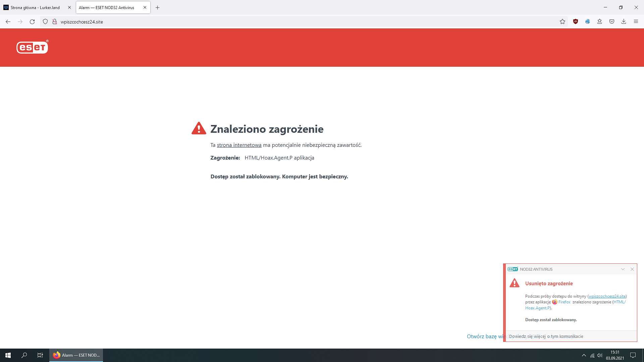Click the ESET logo in red header
Image resolution: width=644 pixels, height=362 pixels.
click(x=33, y=47)
